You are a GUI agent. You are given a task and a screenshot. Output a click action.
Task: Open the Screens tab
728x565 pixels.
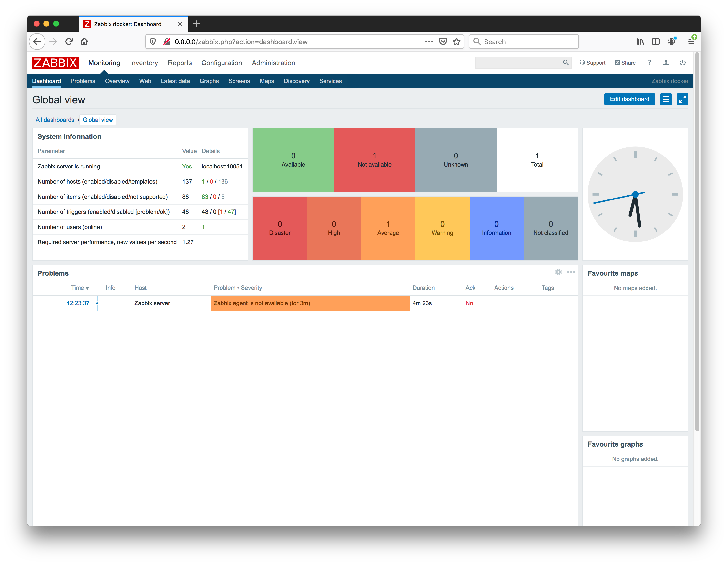point(239,81)
